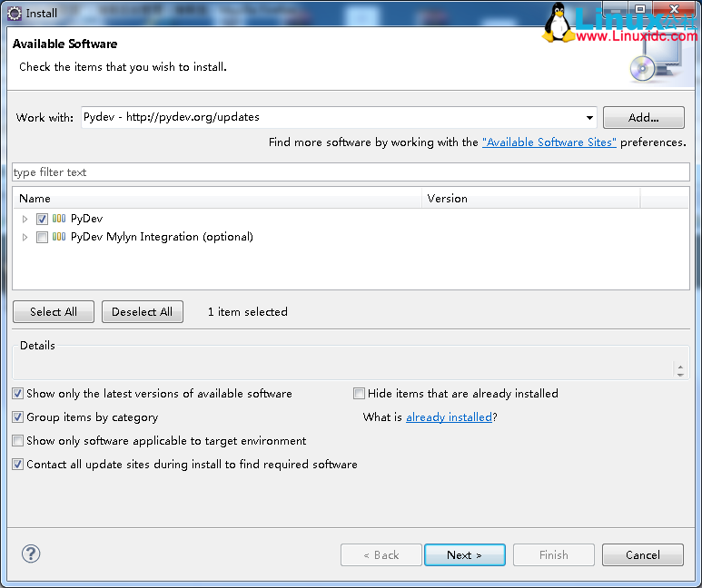Click the help question mark icon

tap(31, 554)
